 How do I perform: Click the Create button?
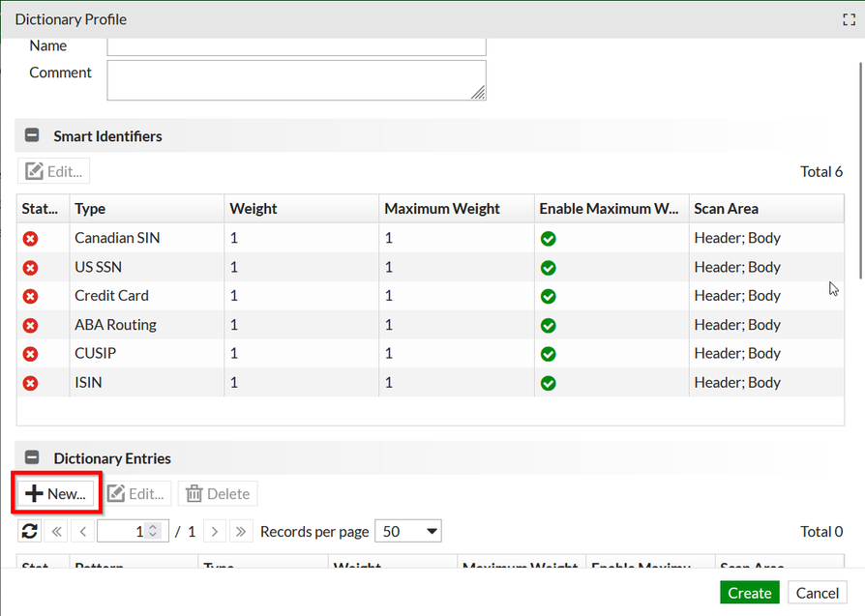pos(750,593)
